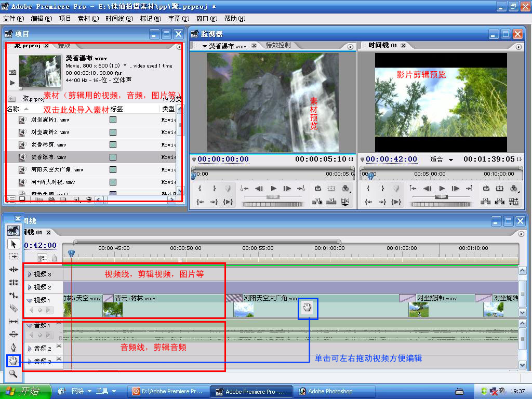Click shuttle slider in program monitor

tap(441, 197)
